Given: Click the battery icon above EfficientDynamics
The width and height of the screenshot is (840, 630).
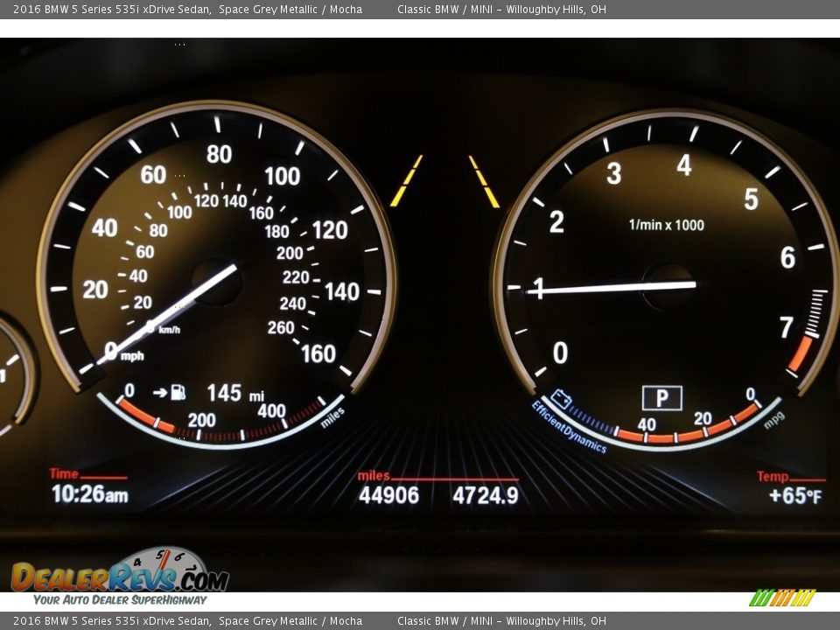Looking at the screenshot, I should point(561,400).
